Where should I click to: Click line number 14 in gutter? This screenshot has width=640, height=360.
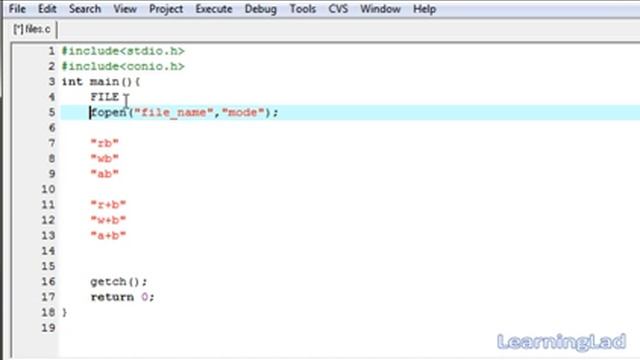point(48,251)
